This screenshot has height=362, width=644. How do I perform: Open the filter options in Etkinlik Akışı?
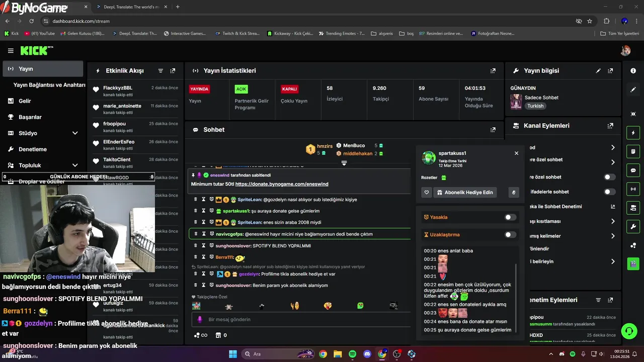[160, 71]
